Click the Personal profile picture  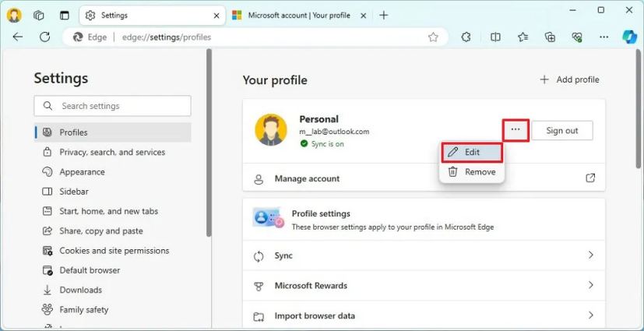pos(271,130)
